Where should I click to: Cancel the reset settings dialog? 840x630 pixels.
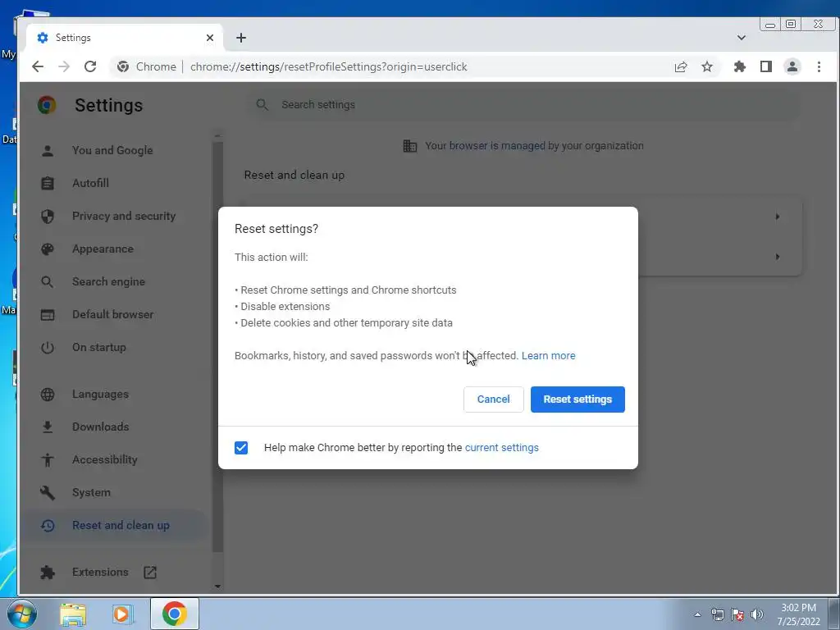coord(493,399)
